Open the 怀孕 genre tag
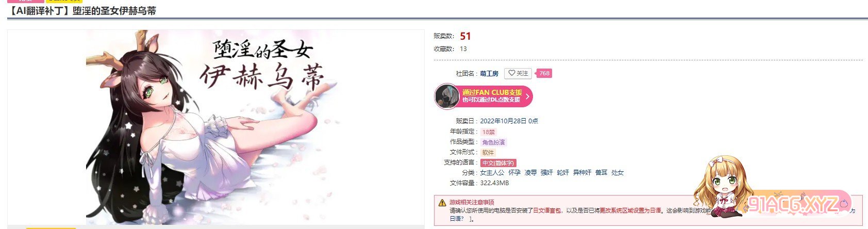The image size is (868, 229). tap(514, 173)
